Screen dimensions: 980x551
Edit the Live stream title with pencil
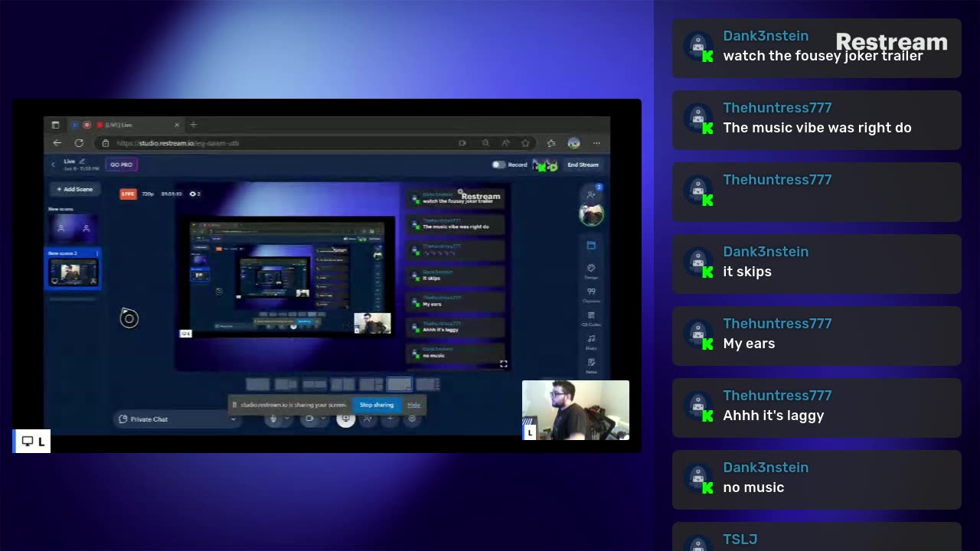click(x=82, y=161)
